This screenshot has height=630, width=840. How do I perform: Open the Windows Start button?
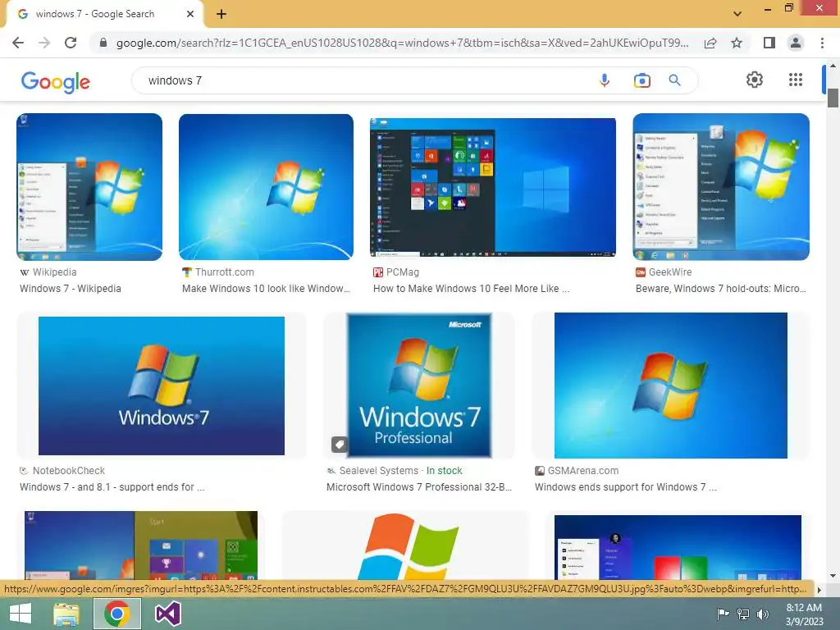(21, 614)
